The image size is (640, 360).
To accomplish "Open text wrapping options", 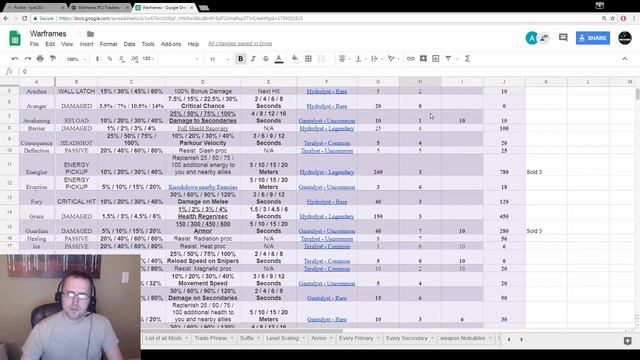I will point(376,59).
